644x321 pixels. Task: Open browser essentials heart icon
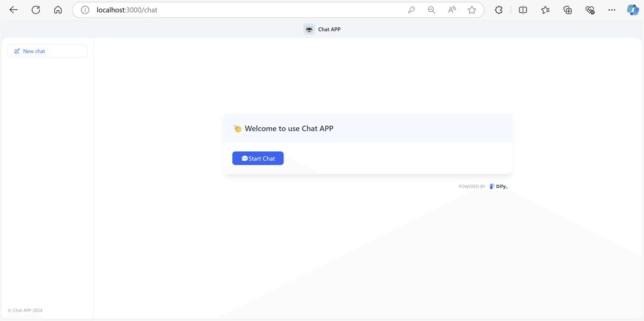[590, 10]
